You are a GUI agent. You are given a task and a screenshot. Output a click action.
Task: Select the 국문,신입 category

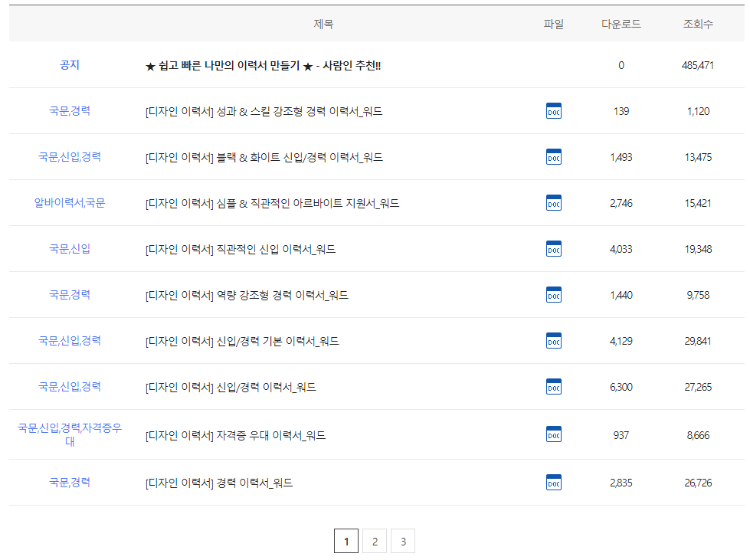click(x=70, y=249)
